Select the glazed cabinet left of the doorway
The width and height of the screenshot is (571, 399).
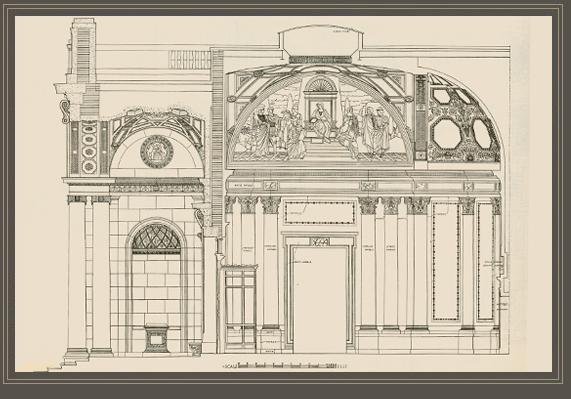coord(240,306)
